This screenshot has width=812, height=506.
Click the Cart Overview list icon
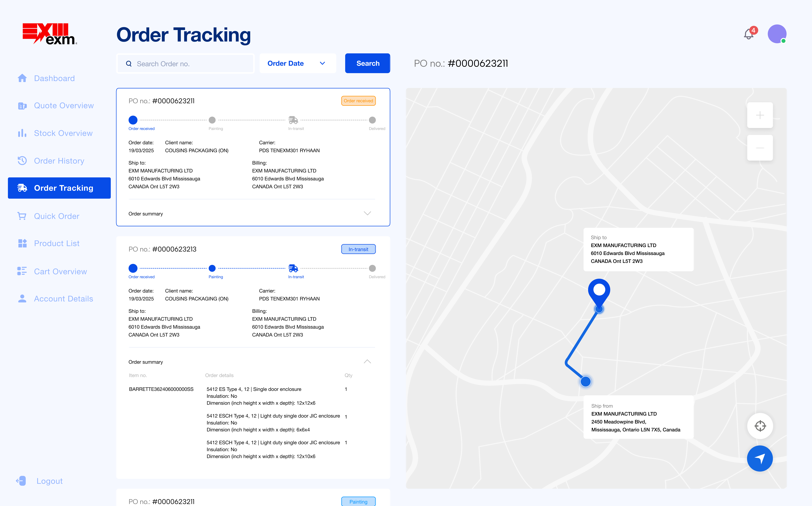[22, 271]
